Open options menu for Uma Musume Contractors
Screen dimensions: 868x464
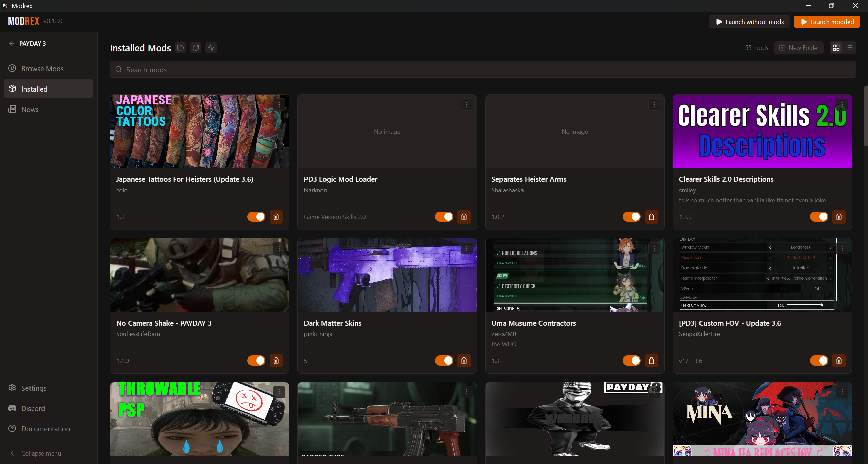[x=654, y=248]
